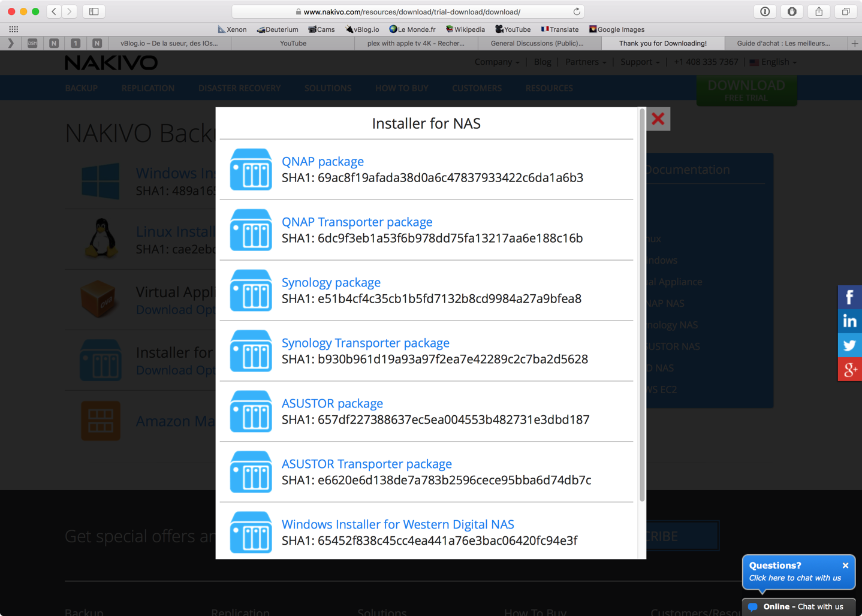Expand the Support dropdown menu
This screenshot has width=862, height=616.
(640, 62)
